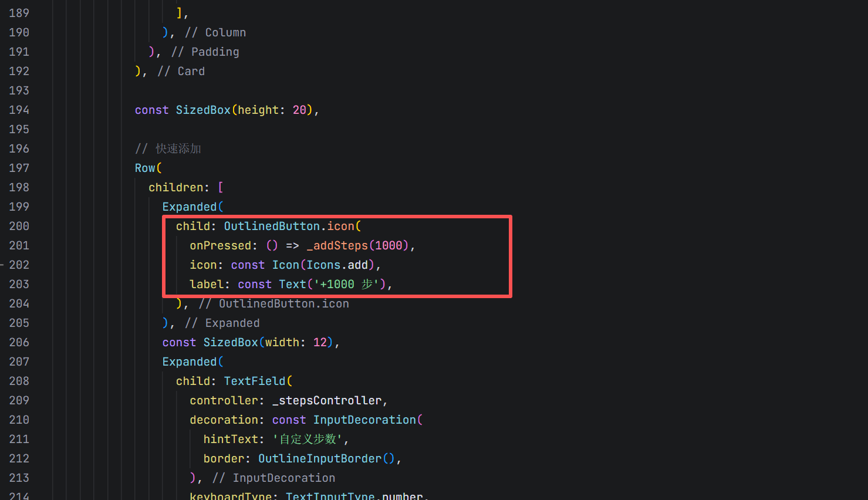Click 'OutlineInputBorder()' on line 212
Screen dimensions: 868x500
point(327,458)
